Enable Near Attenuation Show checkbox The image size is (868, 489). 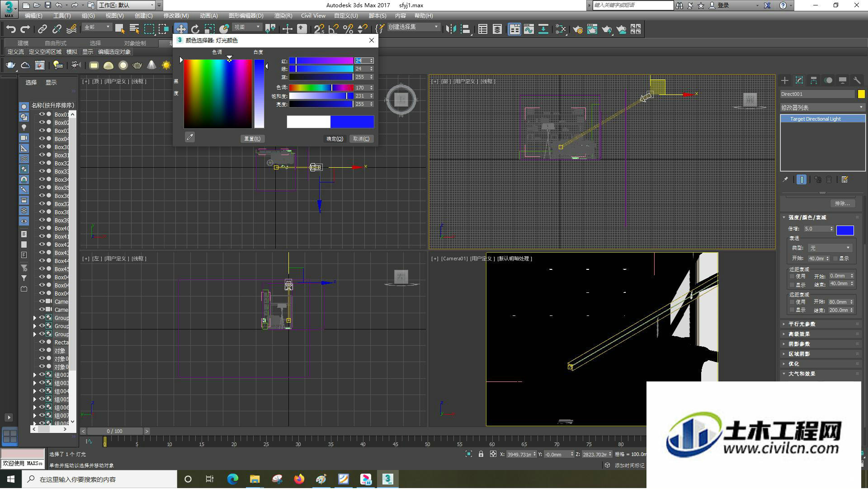pos(792,285)
